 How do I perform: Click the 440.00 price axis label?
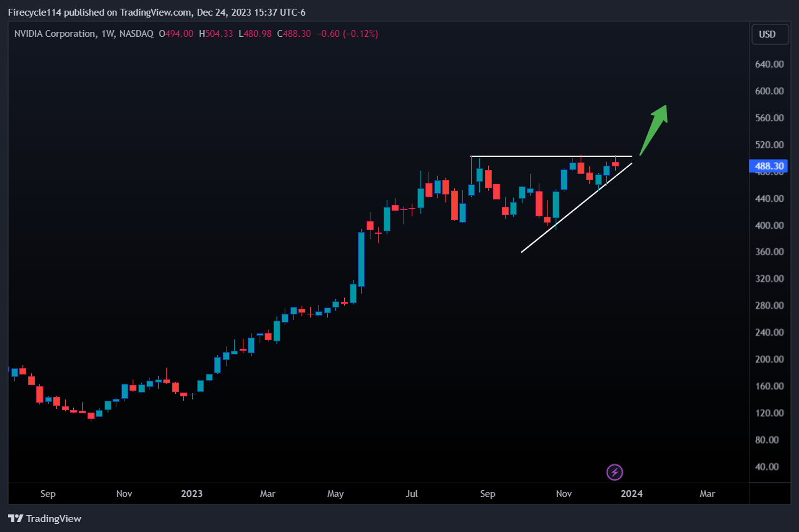[769, 198]
